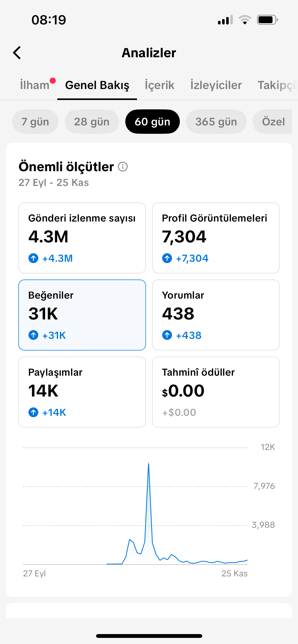298x644 pixels.
Task: Select the 28 gün range chip
Action: [92, 122]
